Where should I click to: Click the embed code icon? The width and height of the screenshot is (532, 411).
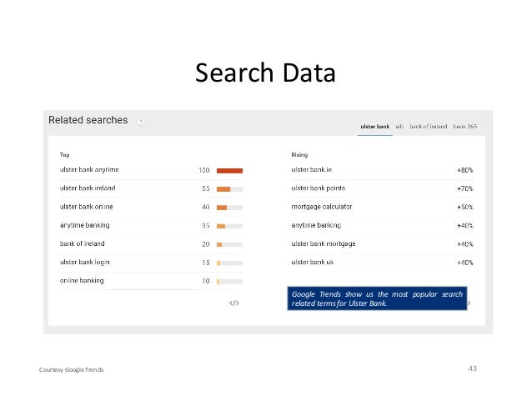pyautogui.click(x=234, y=303)
